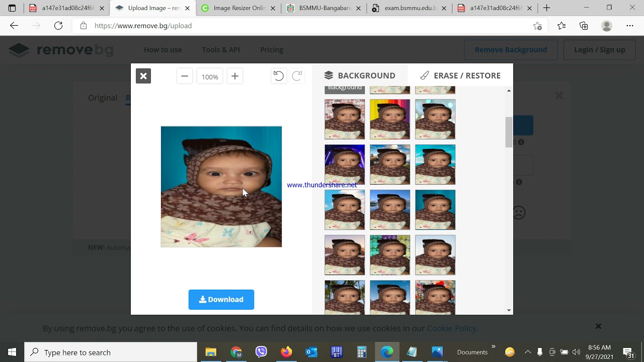The width and height of the screenshot is (644, 362).
Task: Click the background list scrollbar thumb
Action: pos(509,132)
